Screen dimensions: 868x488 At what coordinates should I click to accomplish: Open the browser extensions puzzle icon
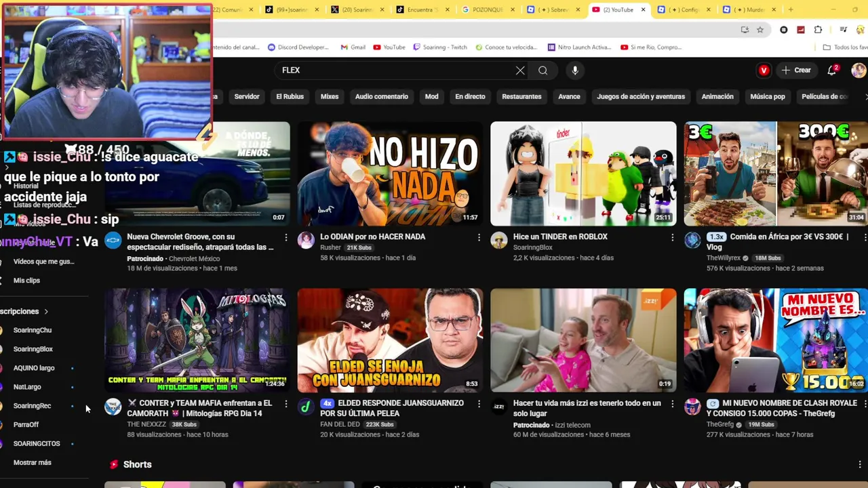pos(818,30)
